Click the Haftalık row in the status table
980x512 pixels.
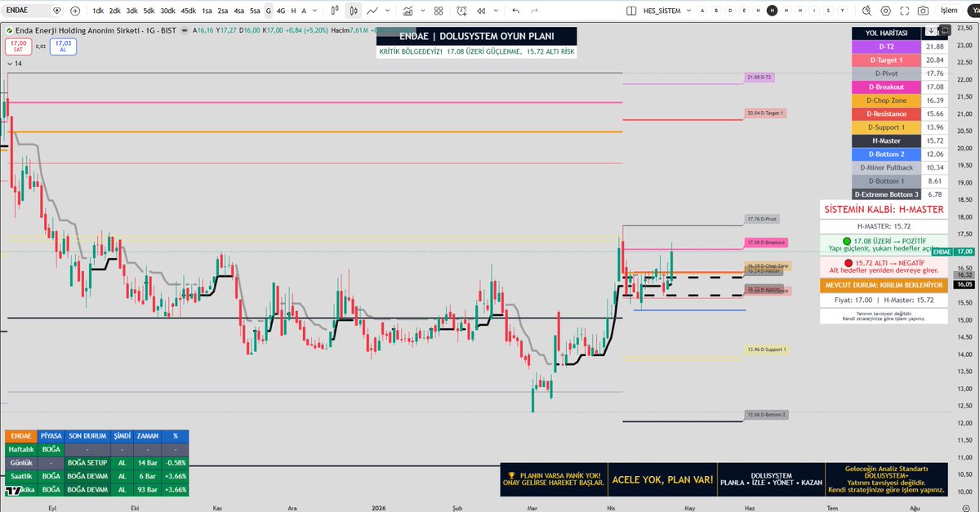(x=96, y=449)
